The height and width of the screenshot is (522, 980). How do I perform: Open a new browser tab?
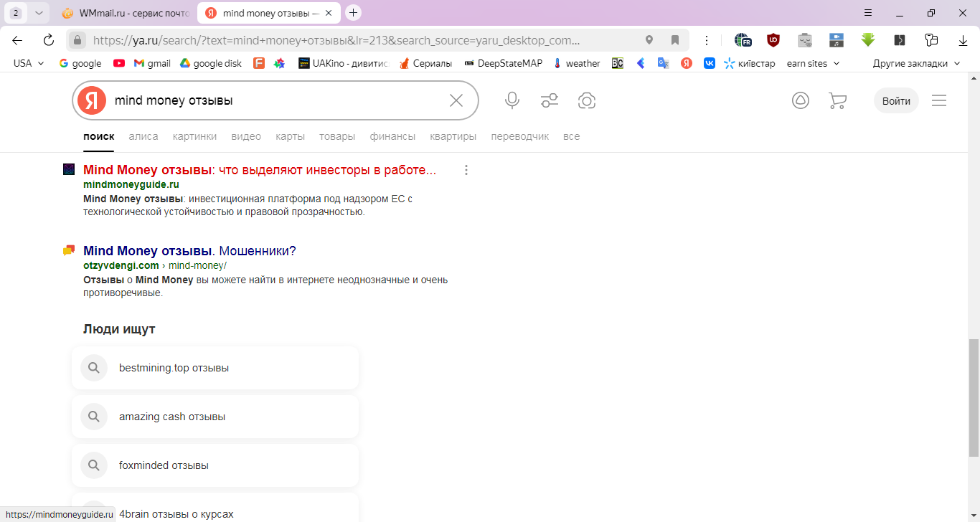coord(353,13)
